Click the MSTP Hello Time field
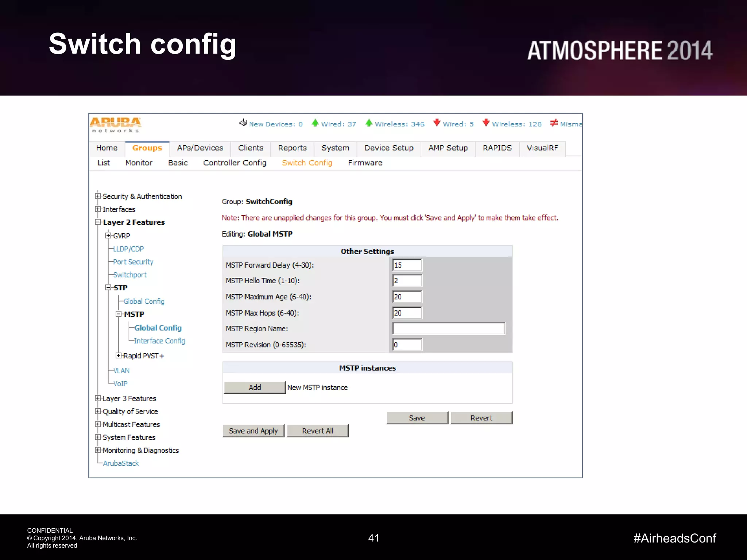 coord(407,281)
